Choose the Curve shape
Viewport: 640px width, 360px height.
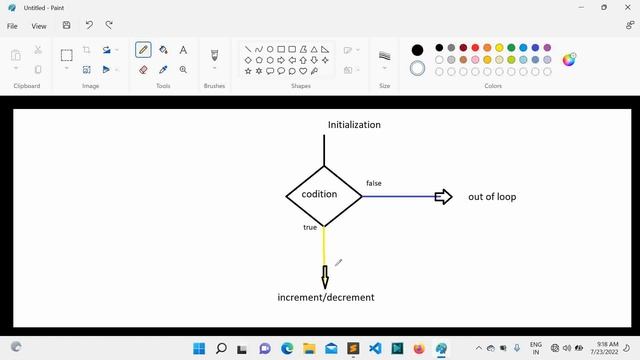point(259,49)
